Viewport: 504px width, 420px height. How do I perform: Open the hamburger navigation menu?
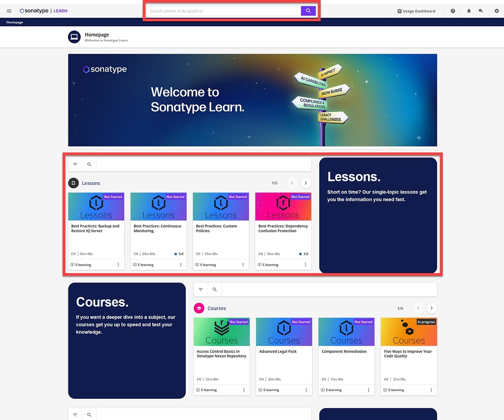tap(9, 10)
